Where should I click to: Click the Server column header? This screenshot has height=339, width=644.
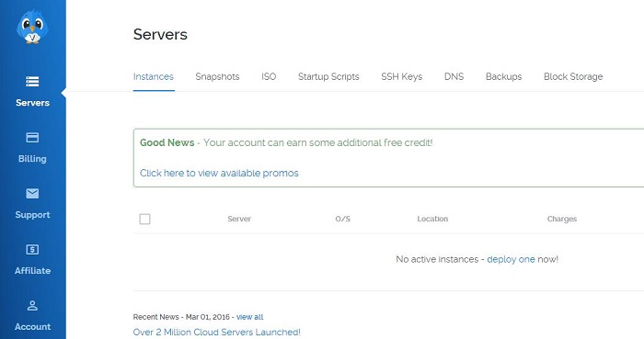point(239,219)
